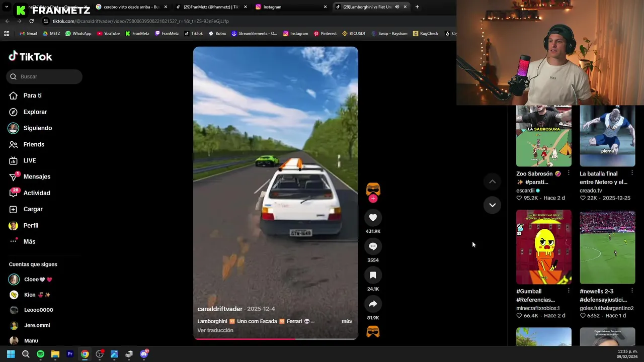The height and width of the screenshot is (362, 644).
Task: Open options for Zoo Sabrosón video
Action: [569, 173]
